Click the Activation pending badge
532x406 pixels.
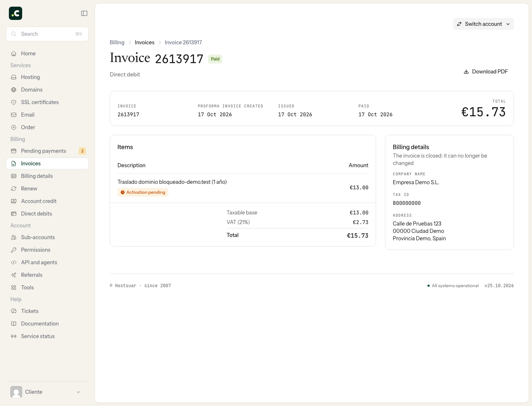143,192
